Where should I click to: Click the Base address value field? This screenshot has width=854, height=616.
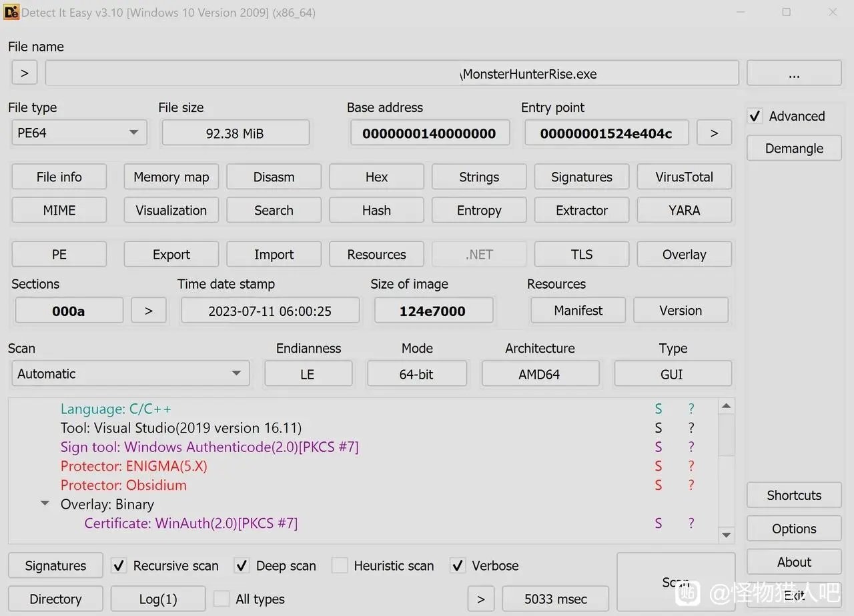click(x=430, y=133)
